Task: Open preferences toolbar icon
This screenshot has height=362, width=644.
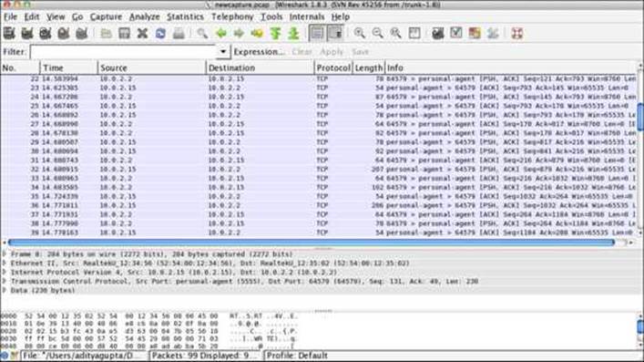Action: (493, 34)
